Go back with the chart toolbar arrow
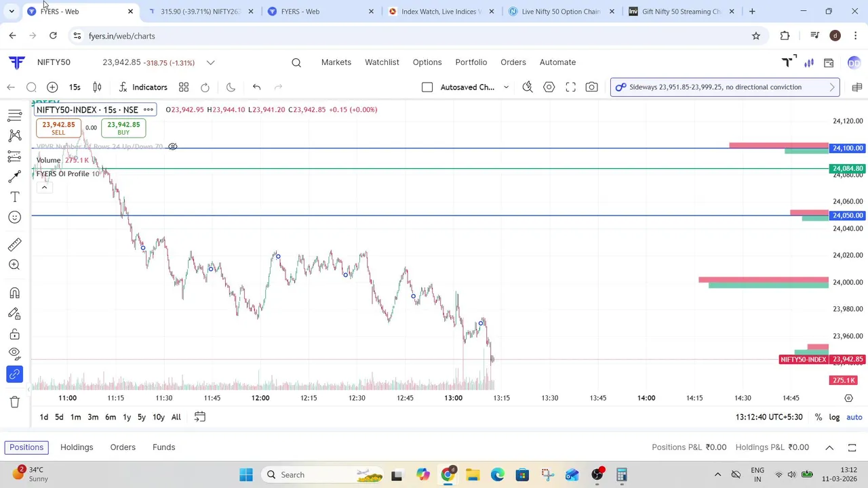 pos(11,87)
